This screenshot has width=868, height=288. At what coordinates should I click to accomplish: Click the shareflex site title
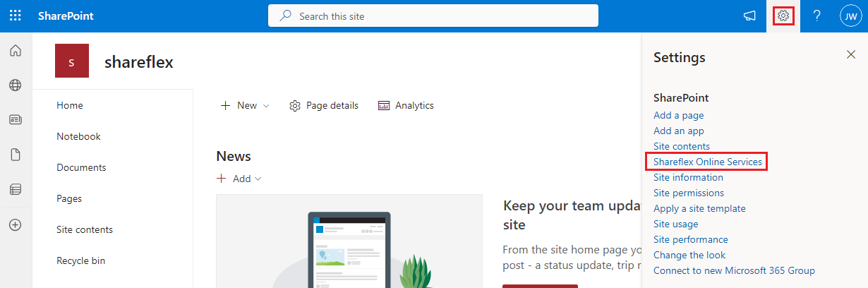[139, 62]
